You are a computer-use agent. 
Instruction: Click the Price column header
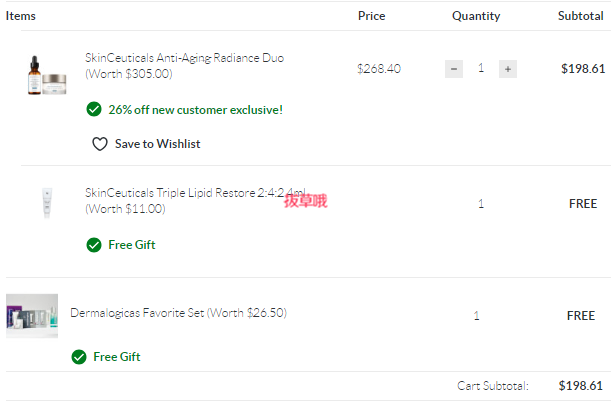point(371,16)
